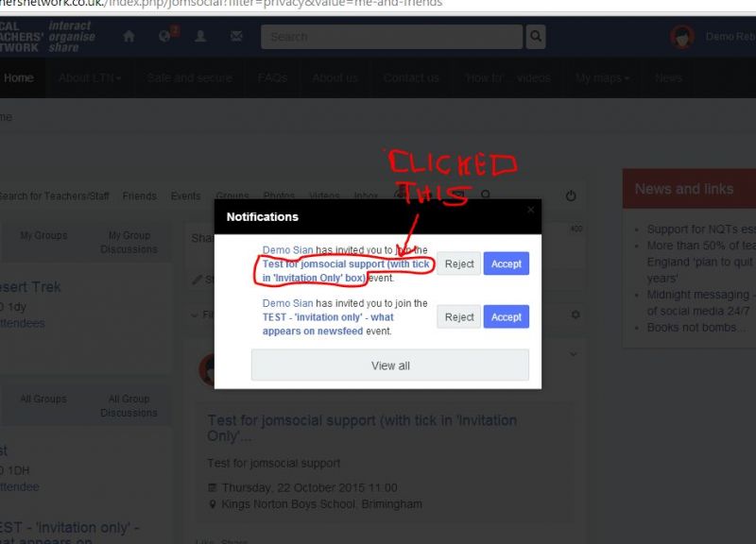Open More than 50% of teachers link
This screenshot has height=544, width=756.
[701, 262]
